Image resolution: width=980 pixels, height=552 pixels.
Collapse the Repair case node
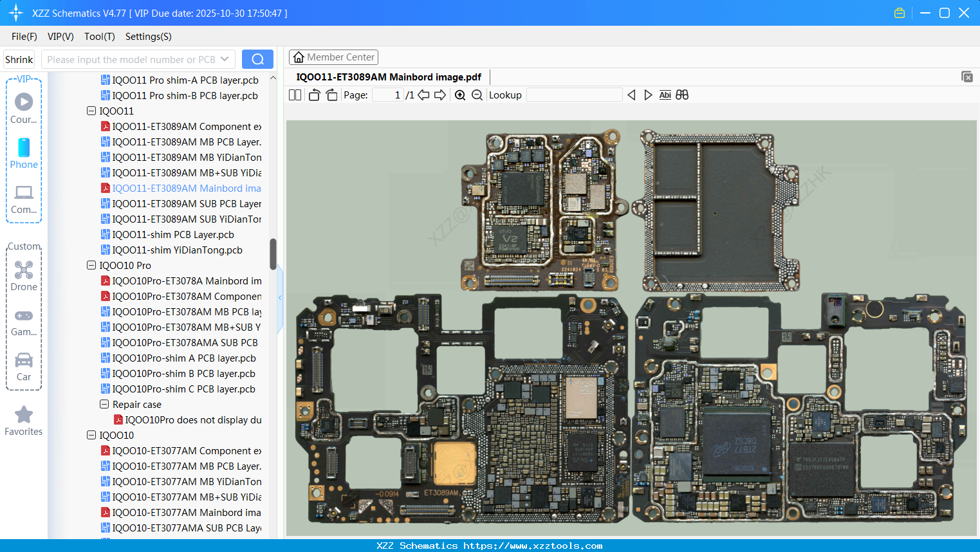[x=104, y=404]
